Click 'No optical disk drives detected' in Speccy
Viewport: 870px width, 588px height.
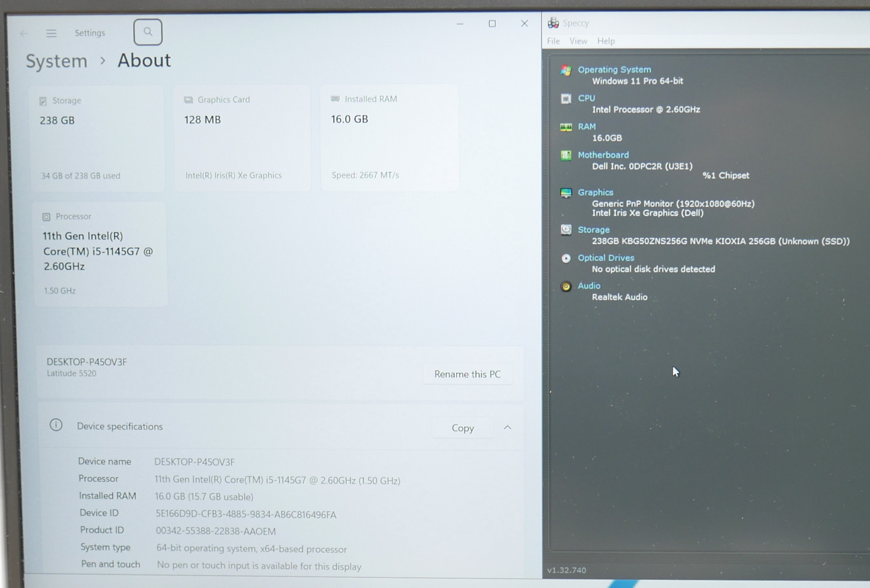pyautogui.click(x=654, y=269)
